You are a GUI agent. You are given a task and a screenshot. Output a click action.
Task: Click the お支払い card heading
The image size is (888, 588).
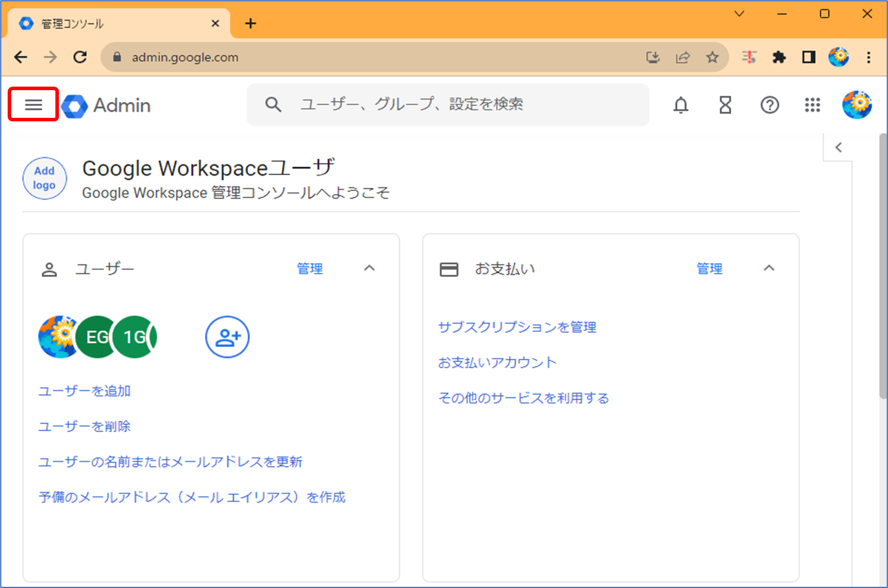[505, 269]
